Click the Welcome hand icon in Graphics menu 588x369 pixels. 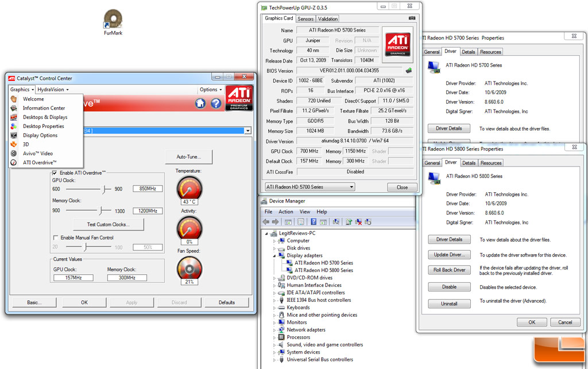[x=14, y=99]
